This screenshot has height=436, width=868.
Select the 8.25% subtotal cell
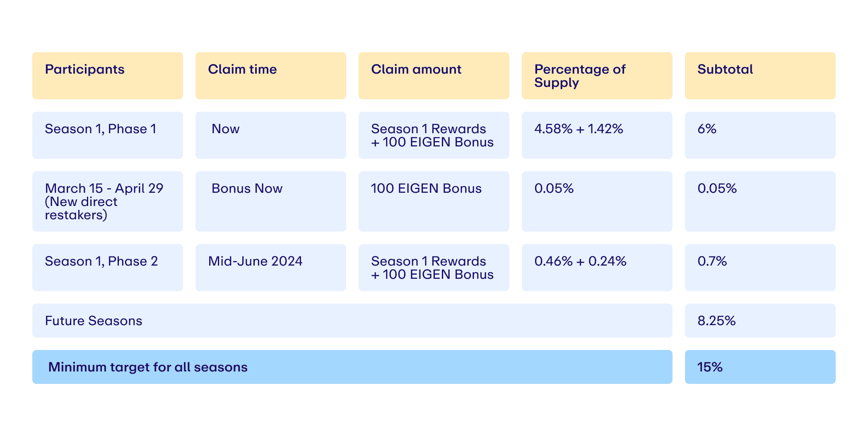(x=760, y=321)
